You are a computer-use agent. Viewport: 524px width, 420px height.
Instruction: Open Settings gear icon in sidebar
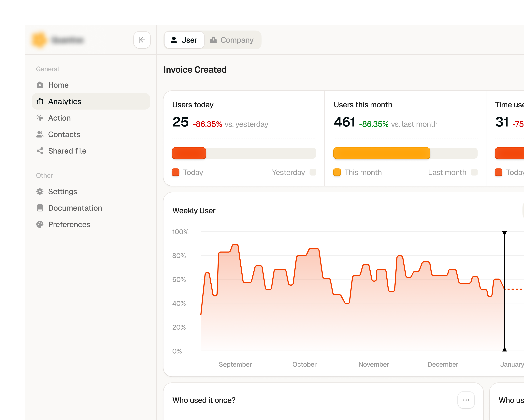point(40,191)
